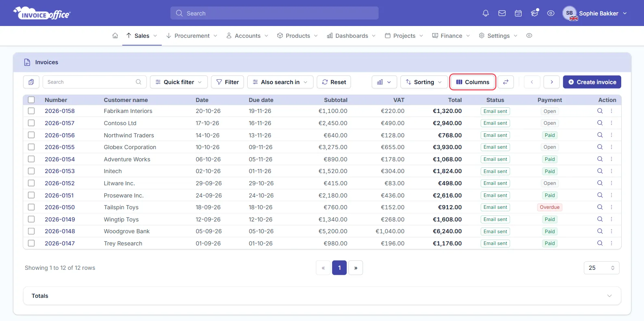644x321 pixels.
Task: Go to next page arrow in toolbar
Action: click(x=552, y=82)
